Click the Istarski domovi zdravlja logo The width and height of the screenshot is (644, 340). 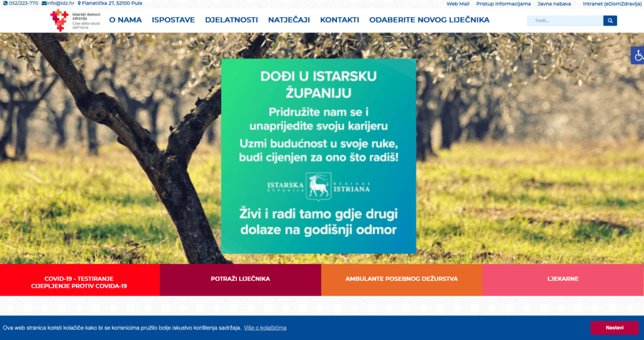tap(75, 20)
